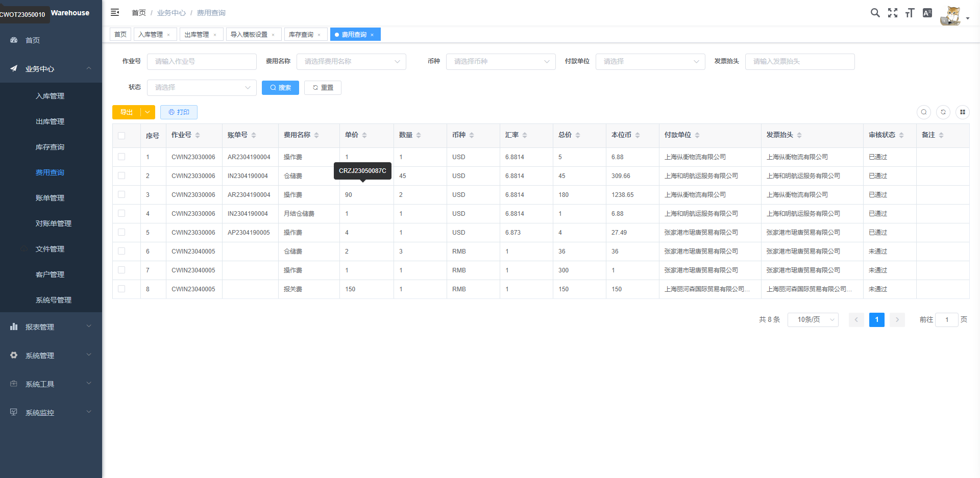Focus the 作业号 input field

202,61
